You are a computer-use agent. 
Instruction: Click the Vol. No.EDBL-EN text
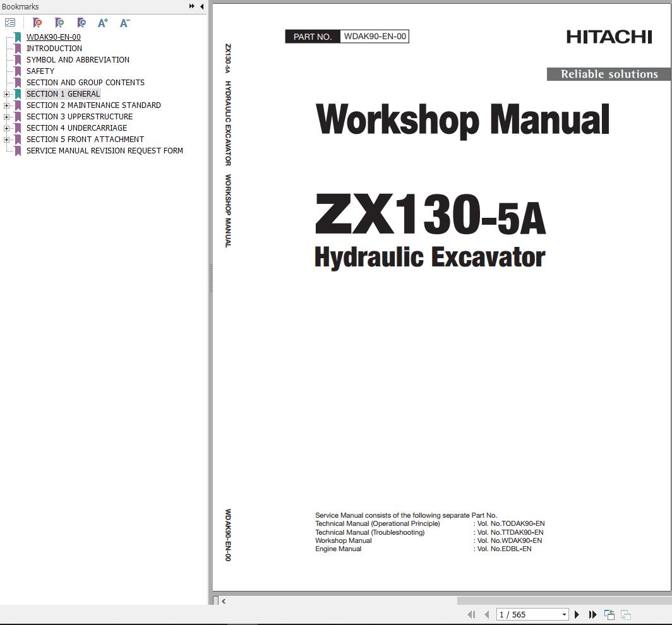[x=504, y=549]
